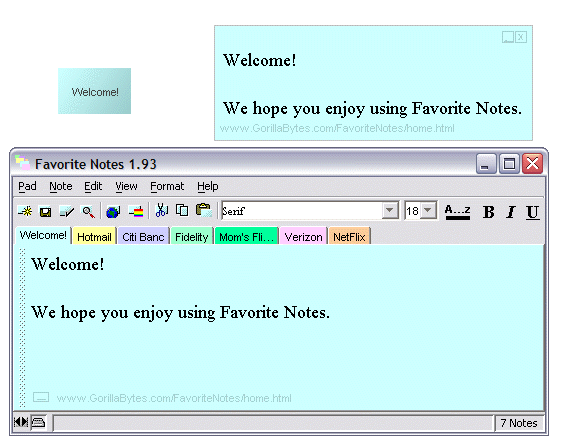The height and width of the screenshot is (439, 577).
Task: Switch to the Hotmail note tab
Action: coord(94,237)
